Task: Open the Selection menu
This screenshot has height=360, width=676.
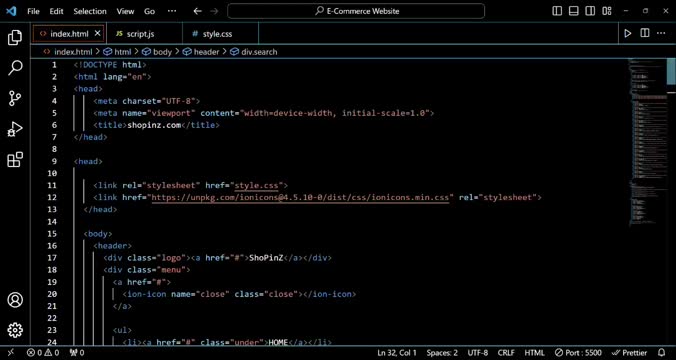Action: coord(90,12)
